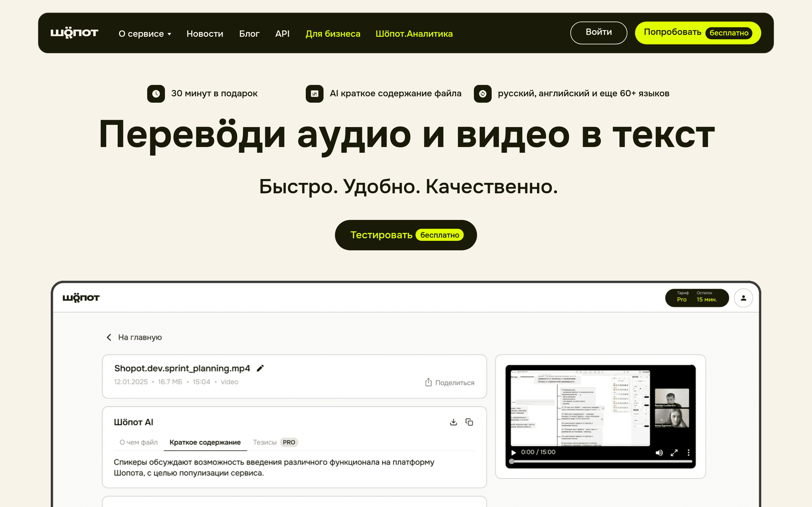Image resolution: width=812 pixels, height=507 pixels.
Task: Open the user profile icon
Action: coord(743,298)
